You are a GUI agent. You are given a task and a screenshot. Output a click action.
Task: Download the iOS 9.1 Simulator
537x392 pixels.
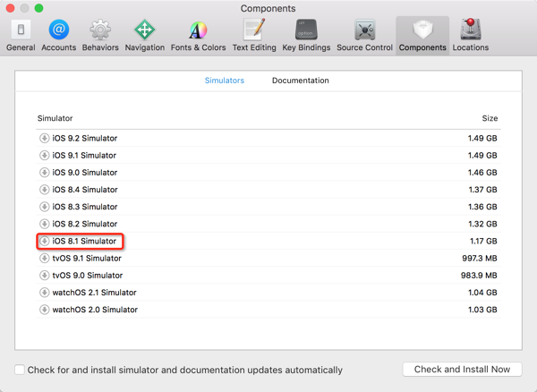tap(44, 155)
